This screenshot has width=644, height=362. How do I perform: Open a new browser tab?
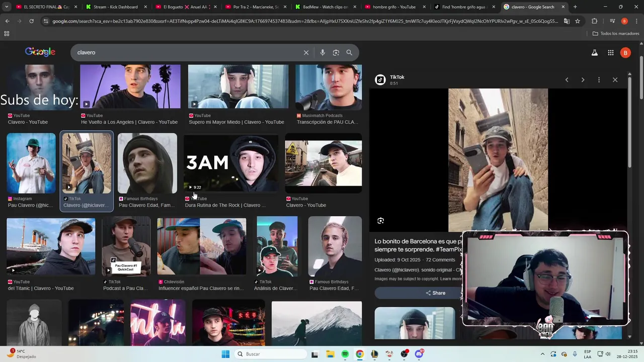(x=575, y=7)
